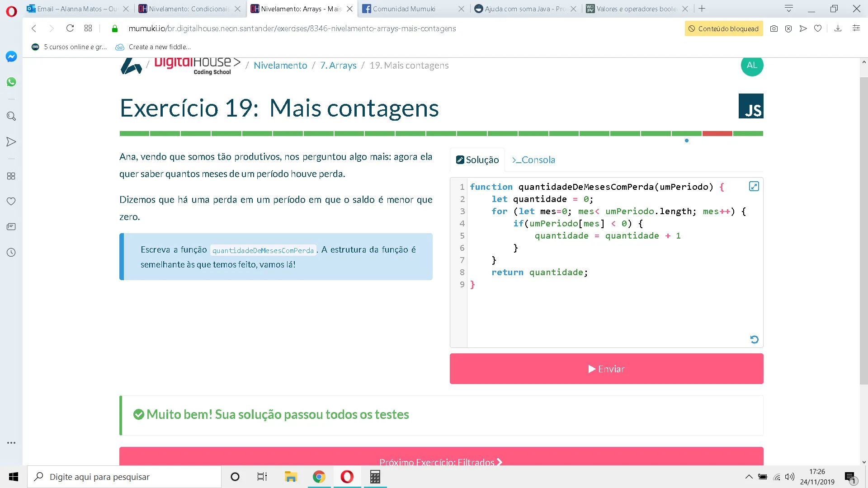Select the red failed exercise progress segment
The image size is (868, 488).
coord(717,134)
